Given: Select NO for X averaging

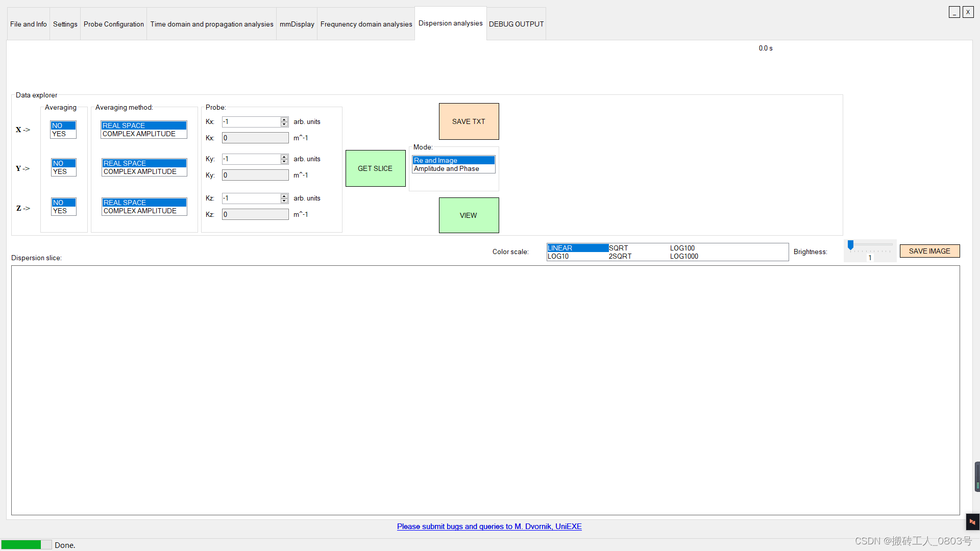Looking at the screenshot, I should point(63,126).
